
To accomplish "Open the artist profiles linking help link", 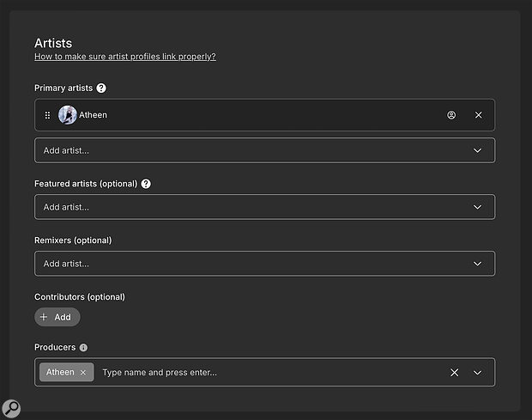I will 125,57.
